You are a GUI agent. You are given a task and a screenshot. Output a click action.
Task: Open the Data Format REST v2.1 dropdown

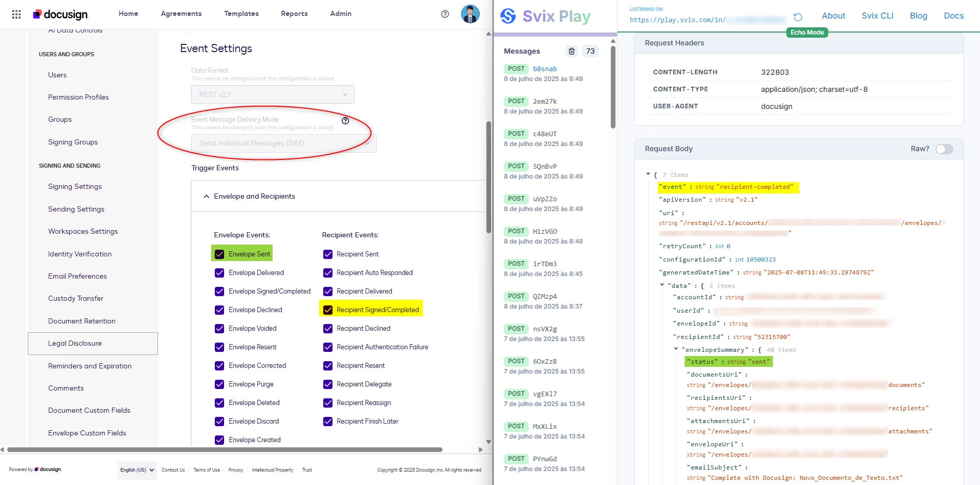coord(273,94)
